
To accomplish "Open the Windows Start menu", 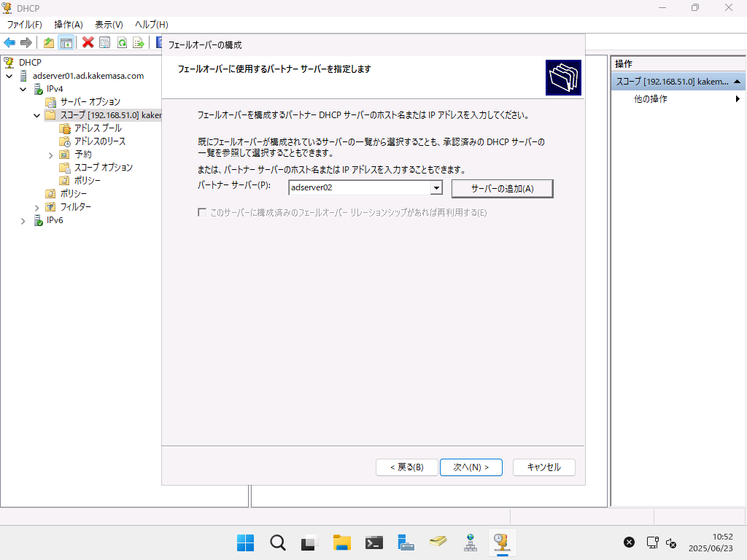I will point(245,542).
